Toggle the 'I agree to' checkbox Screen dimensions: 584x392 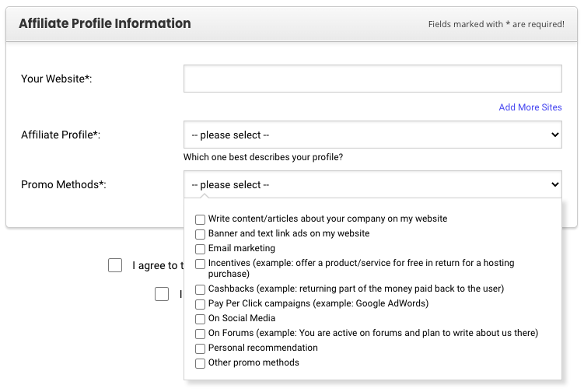click(115, 265)
